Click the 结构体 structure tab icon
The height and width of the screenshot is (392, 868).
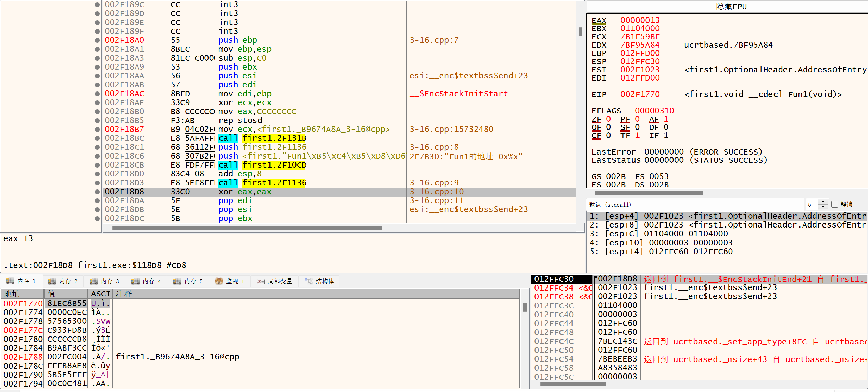[x=309, y=281]
